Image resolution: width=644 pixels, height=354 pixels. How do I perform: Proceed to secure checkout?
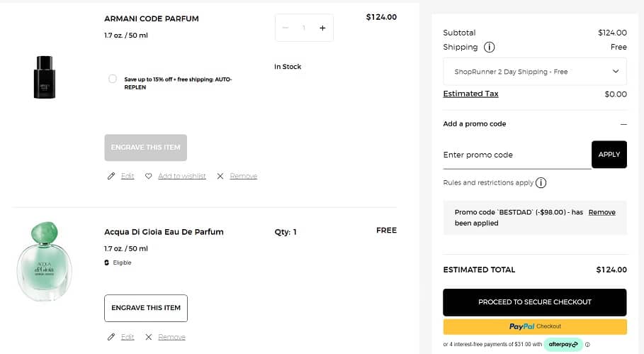pos(535,302)
